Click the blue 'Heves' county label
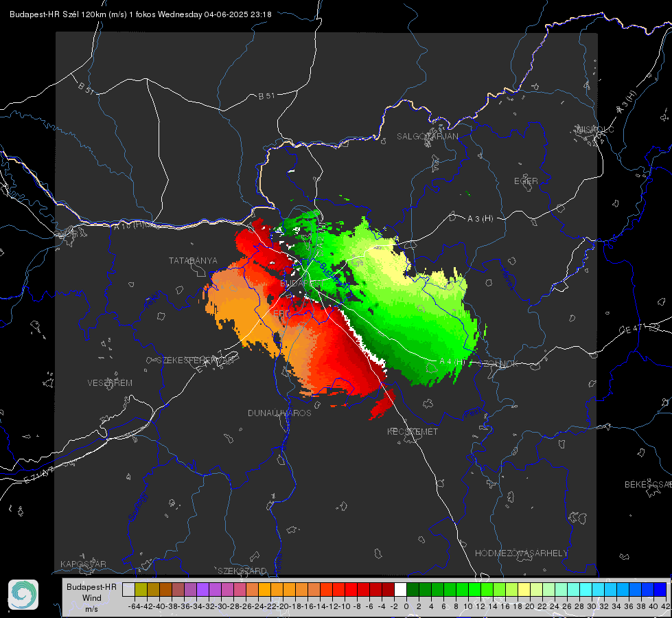 coord(508,279)
